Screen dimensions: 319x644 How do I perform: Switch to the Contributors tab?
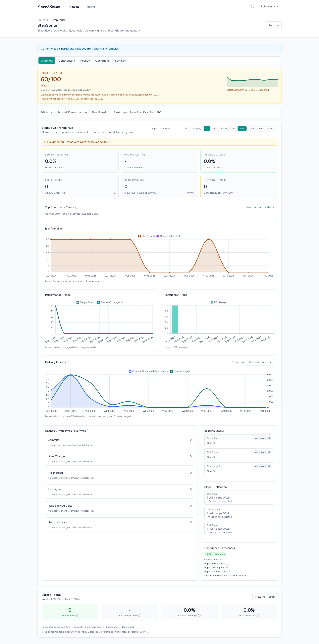(67, 61)
